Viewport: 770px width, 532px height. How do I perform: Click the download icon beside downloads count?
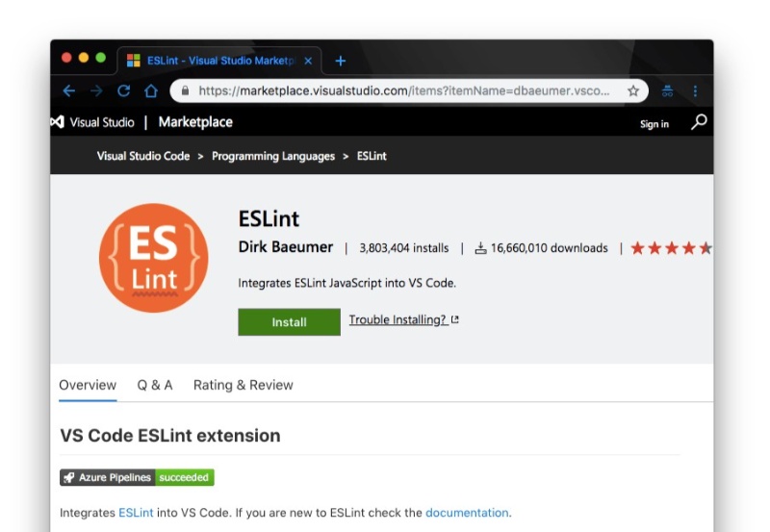click(x=480, y=248)
